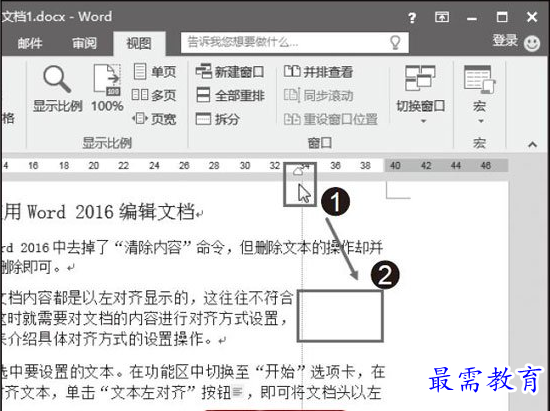Click the smiley feedback icon
Viewport: 550px width, 411px height.
(532, 43)
